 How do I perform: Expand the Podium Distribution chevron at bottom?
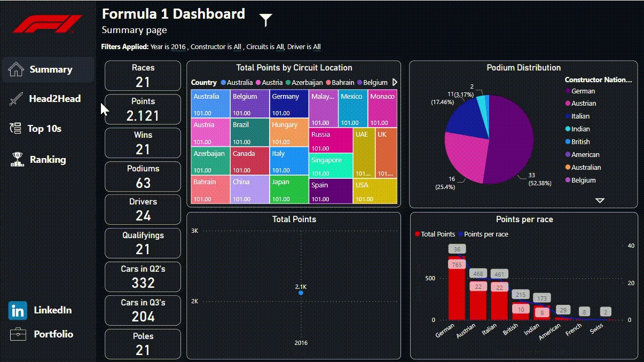click(x=600, y=200)
